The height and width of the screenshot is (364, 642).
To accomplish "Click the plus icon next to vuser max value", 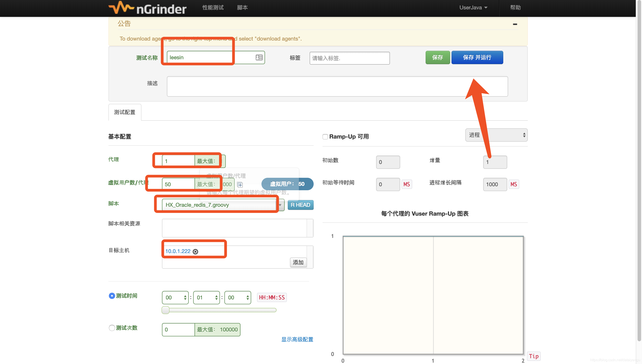I will (240, 185).
